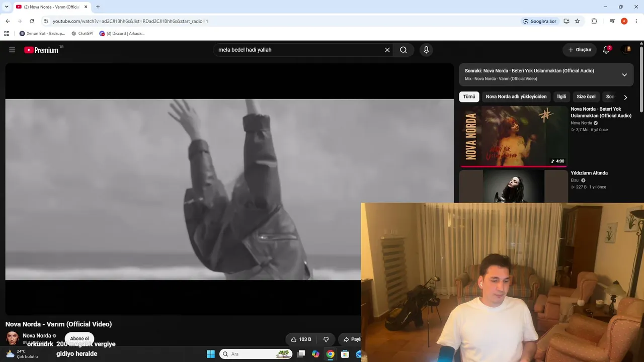The image size is (644, 362).
Task: Switch to the Nova Norda - Varım tab
Action: click(x=51, y=7)
